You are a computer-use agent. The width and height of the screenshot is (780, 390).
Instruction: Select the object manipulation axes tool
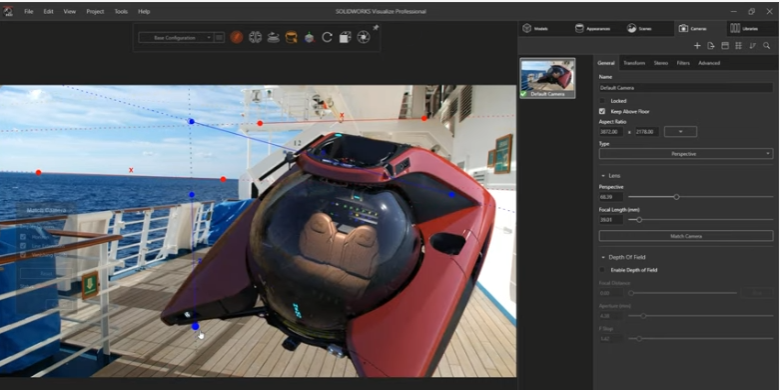click(309, 38)
